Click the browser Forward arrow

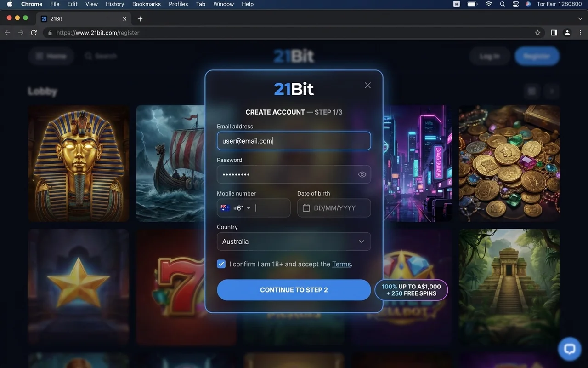coord(20,33)
